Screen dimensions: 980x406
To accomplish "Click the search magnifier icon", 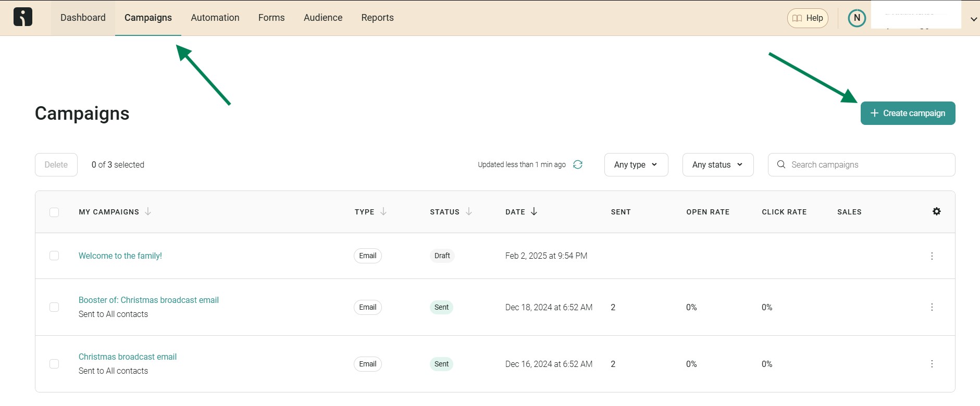I will [781, 164].
